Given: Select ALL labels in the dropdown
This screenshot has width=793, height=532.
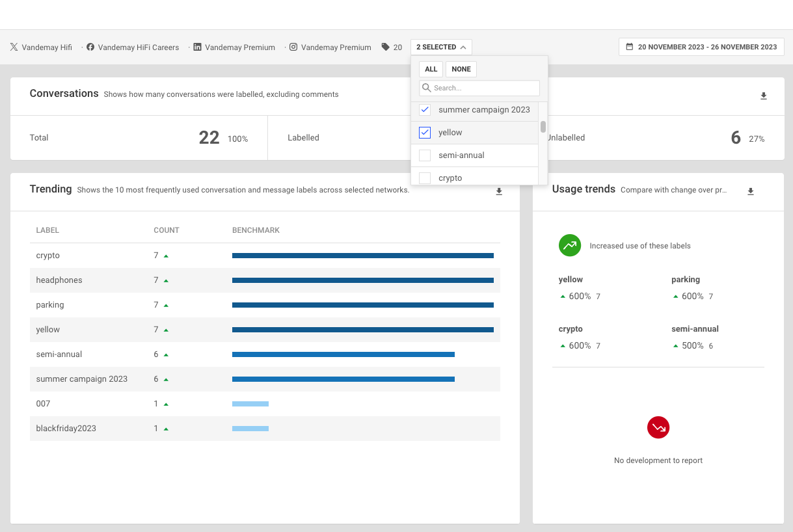Looking at the screenshot, I should click(431, 69).
